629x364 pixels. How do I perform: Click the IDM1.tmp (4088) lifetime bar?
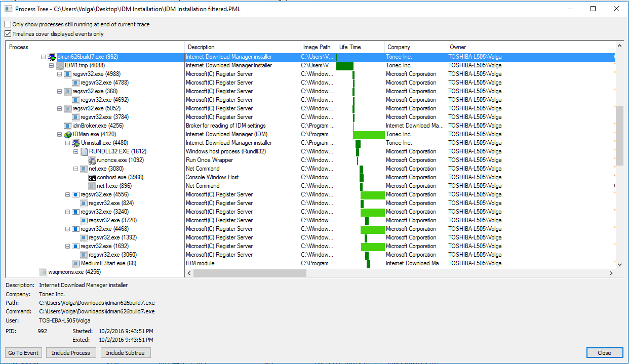pyautogui.click(x=345, y=66)
